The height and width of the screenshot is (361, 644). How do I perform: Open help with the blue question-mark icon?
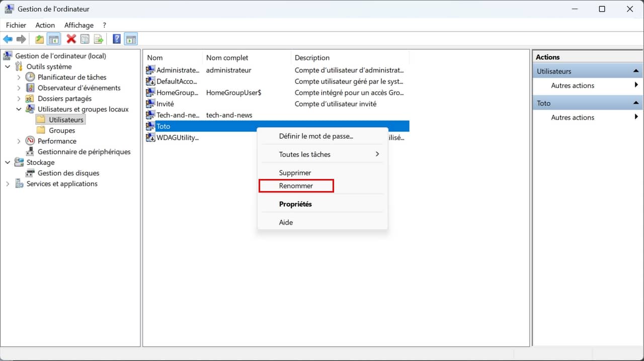tap(116, 39)
